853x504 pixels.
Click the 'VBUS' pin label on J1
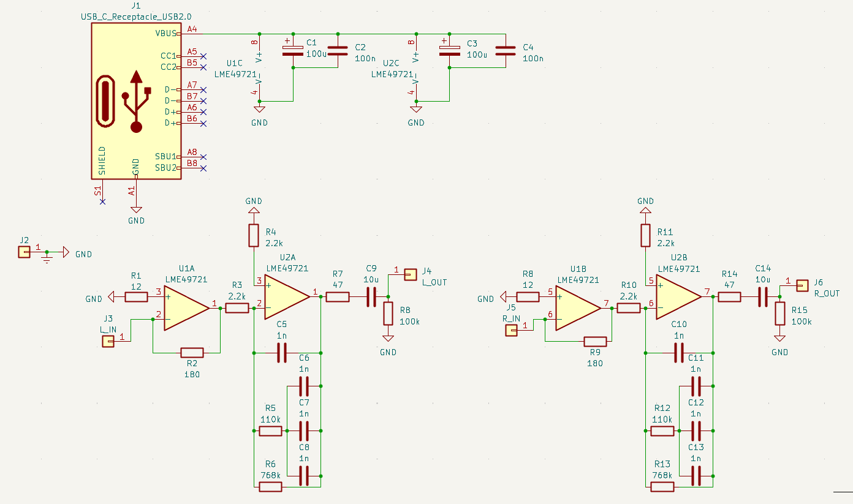(x=166, y=34)
